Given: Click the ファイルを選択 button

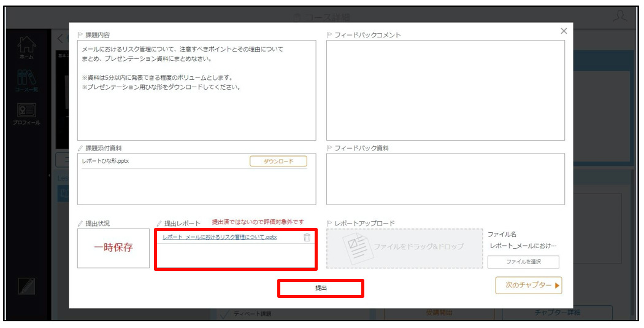Looking at the screenshot, I should point(523,262).
